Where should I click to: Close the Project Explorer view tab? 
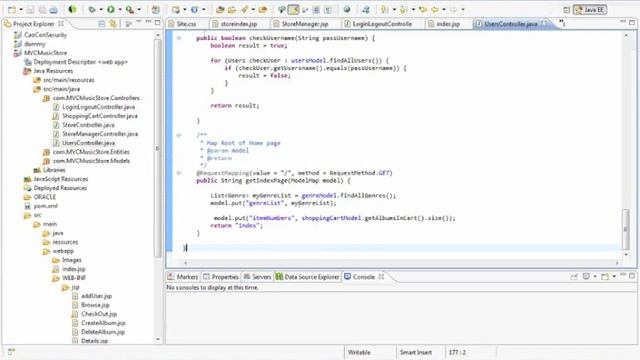[x=61, y=24]
